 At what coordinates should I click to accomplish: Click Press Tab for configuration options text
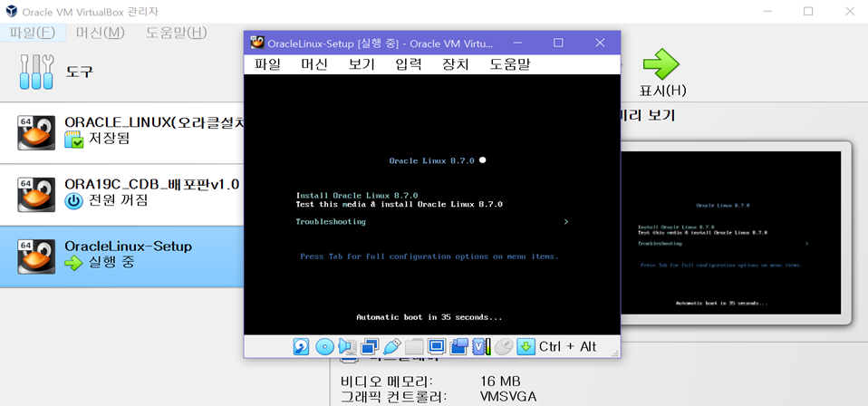coord(429,257)
